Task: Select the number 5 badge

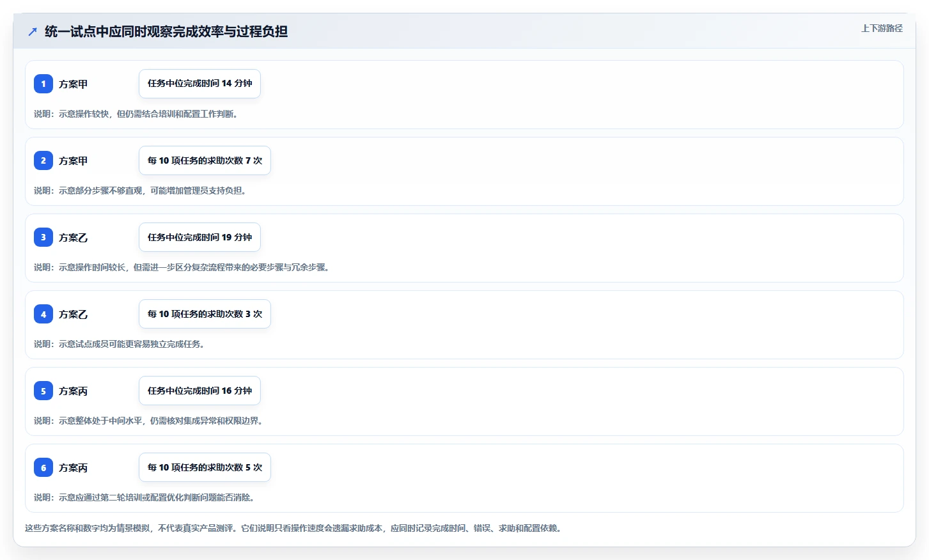Action: pyautogui.click(x=43, y=391)
